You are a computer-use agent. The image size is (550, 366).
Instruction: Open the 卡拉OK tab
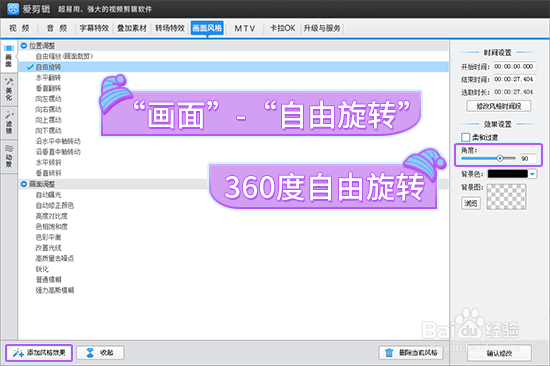coord(282,28)
